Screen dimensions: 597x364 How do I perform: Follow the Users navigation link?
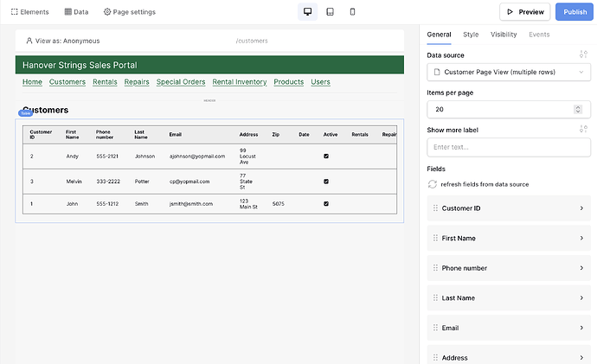(320, 82)
